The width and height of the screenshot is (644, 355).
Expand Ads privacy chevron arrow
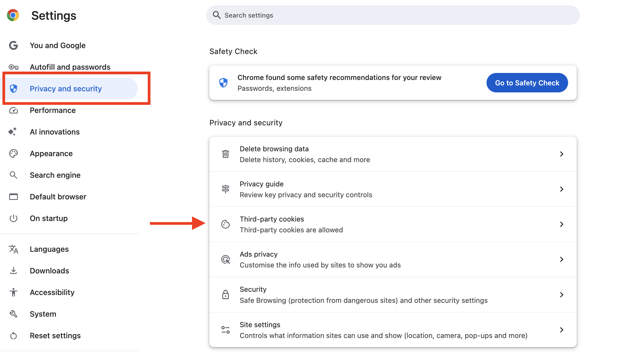[562, 259]
